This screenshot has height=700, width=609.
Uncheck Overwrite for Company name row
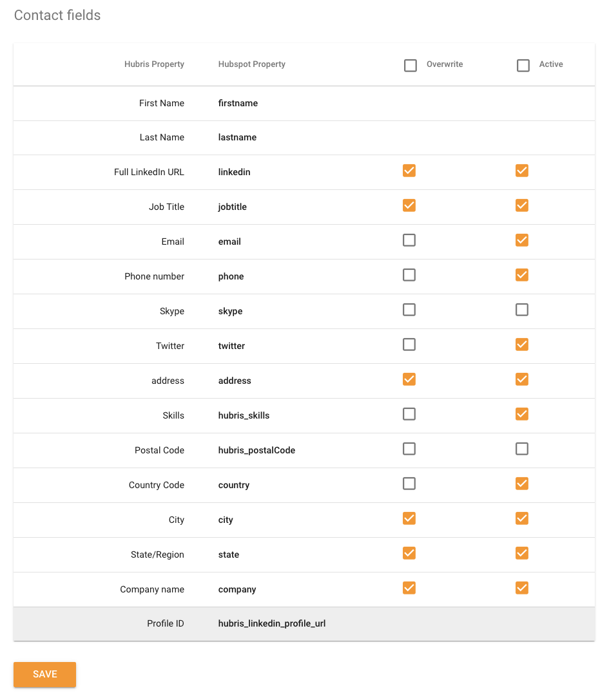pos(409,588)
